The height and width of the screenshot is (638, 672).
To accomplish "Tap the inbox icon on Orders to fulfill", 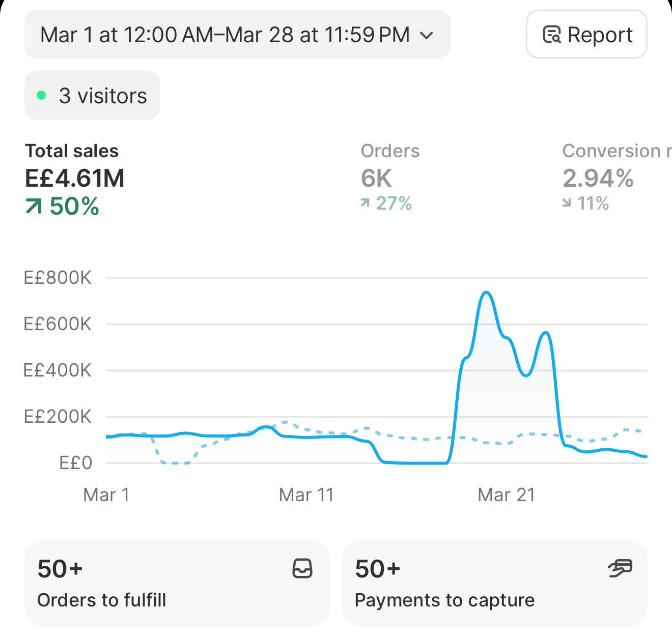I will 302,568.
